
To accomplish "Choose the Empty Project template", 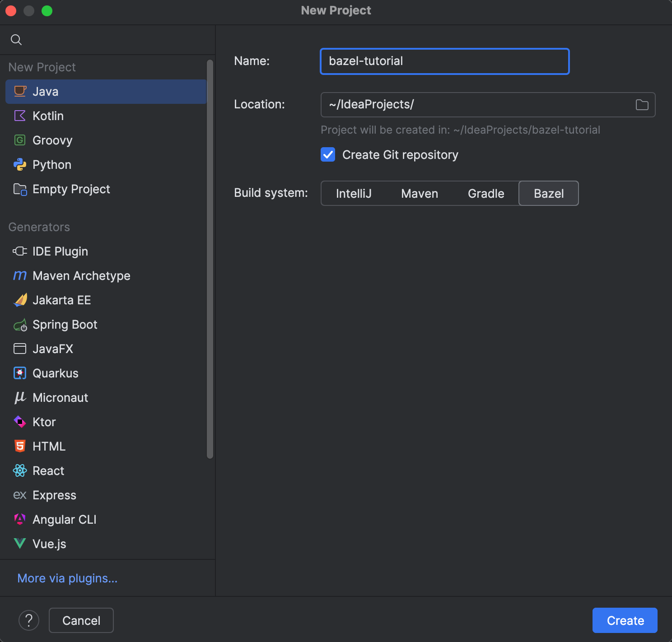I will (71, 189).
